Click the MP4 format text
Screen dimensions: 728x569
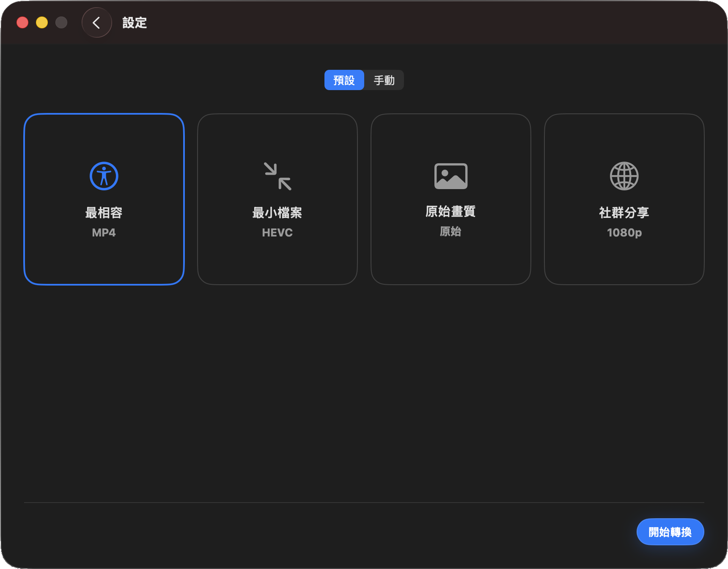pos(104,233)
